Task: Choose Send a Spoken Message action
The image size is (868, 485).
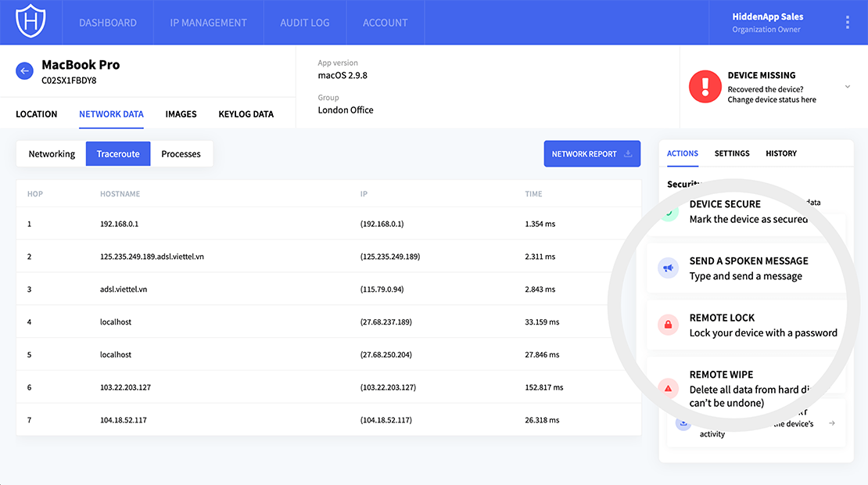Action: coord(746,268)
